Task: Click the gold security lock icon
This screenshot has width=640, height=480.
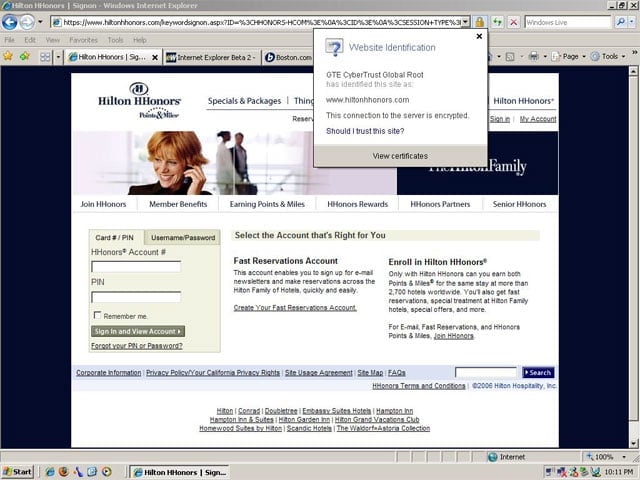Action: (480, 22)
